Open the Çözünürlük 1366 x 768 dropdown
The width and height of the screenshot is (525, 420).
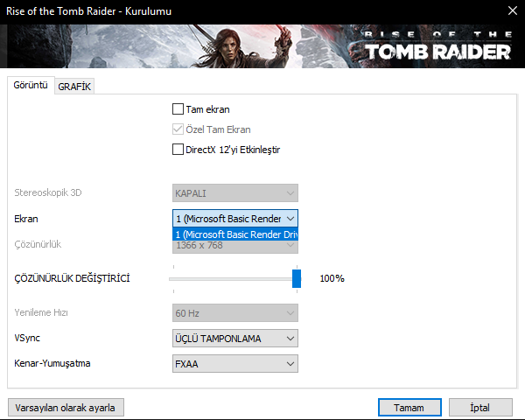coord(235,247)
